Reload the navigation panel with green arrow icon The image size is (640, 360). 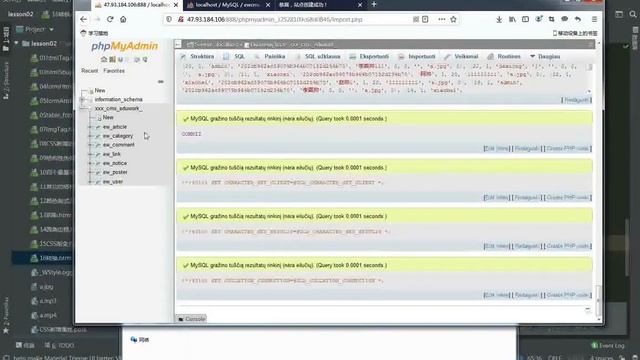tap(145, 60)
